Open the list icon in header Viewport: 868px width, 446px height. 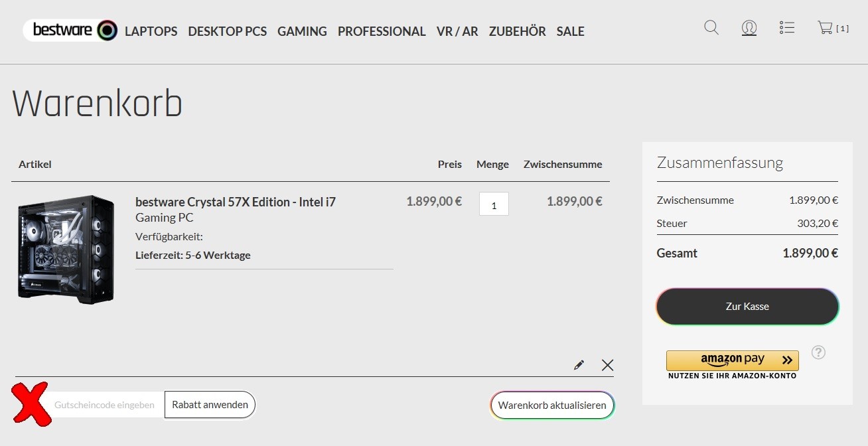point(787,28)
